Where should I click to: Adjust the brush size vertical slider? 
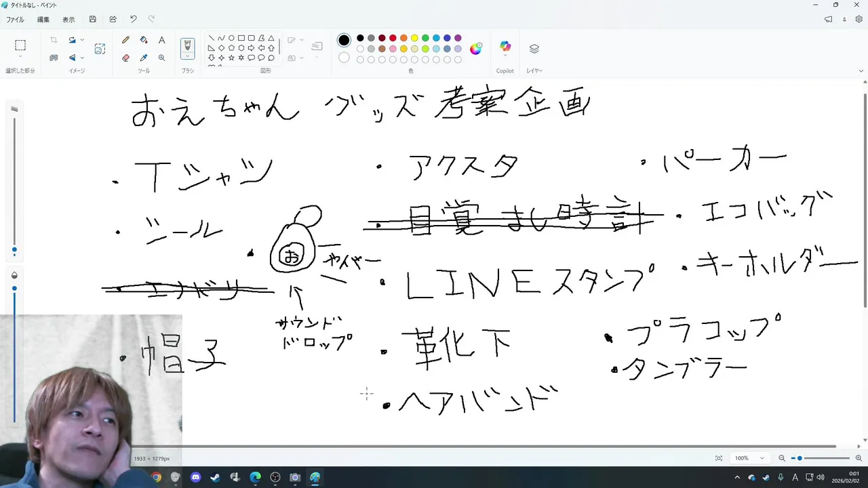14,186
